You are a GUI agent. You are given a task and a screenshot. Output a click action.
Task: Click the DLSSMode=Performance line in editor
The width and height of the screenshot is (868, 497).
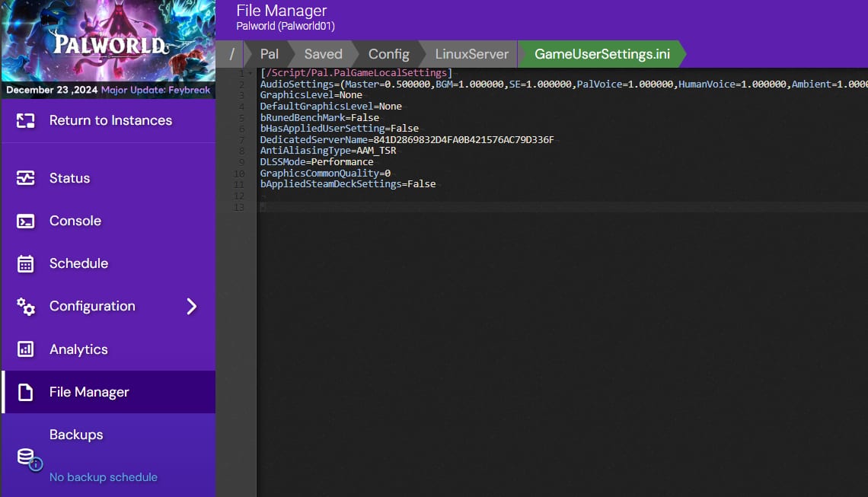pos(317,162)
